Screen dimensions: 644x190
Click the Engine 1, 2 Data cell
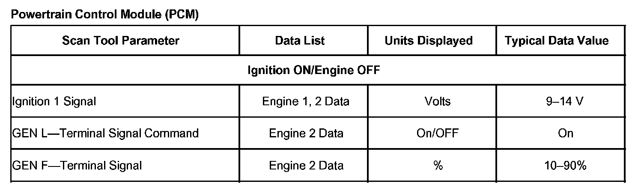pyautogui.click(x=305, y=101)
